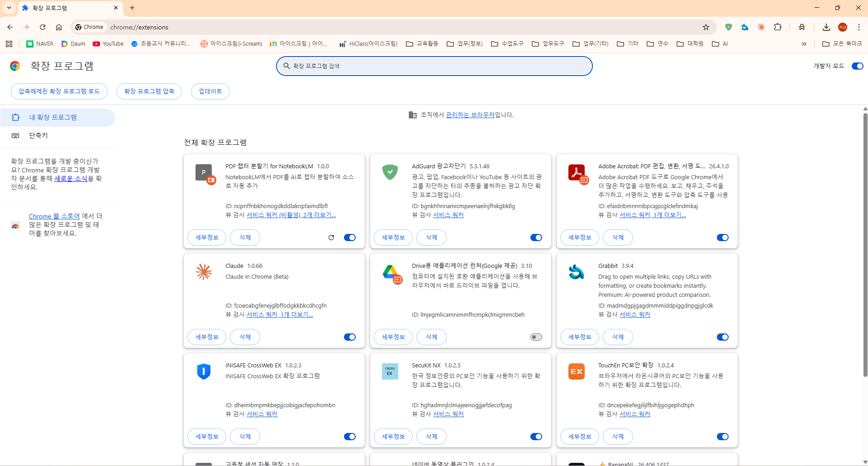Open AdGuard shield icon in toolbar
This screenshot has width=868, height=466.
(x=729, y=27)
